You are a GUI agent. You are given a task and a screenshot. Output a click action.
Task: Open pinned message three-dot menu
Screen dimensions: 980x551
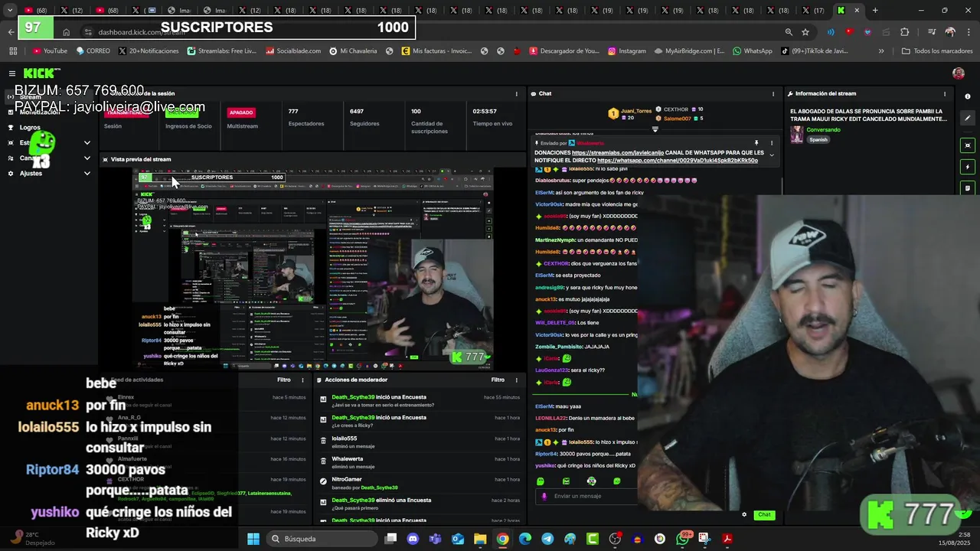point(772,143)
